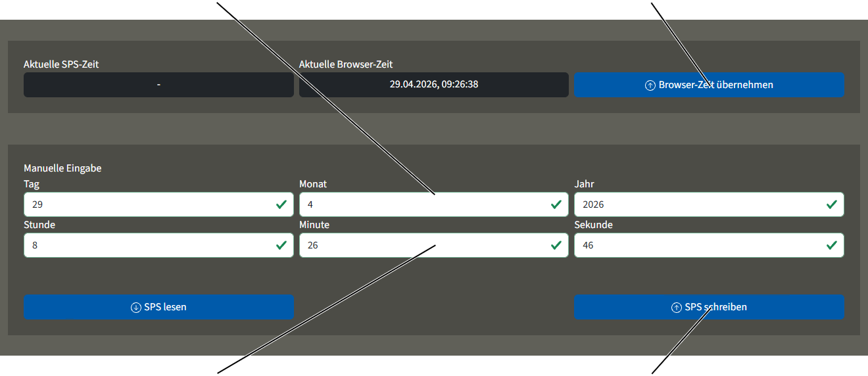Click the Tag label
Viewport: 868px width, 376px height.
click(32, 184)
